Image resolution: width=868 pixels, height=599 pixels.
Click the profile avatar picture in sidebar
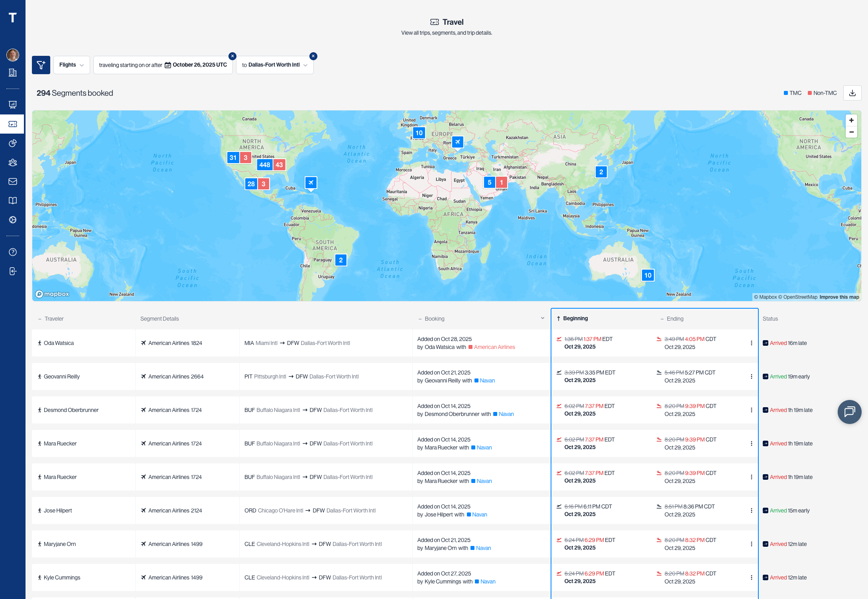point(13,55)
